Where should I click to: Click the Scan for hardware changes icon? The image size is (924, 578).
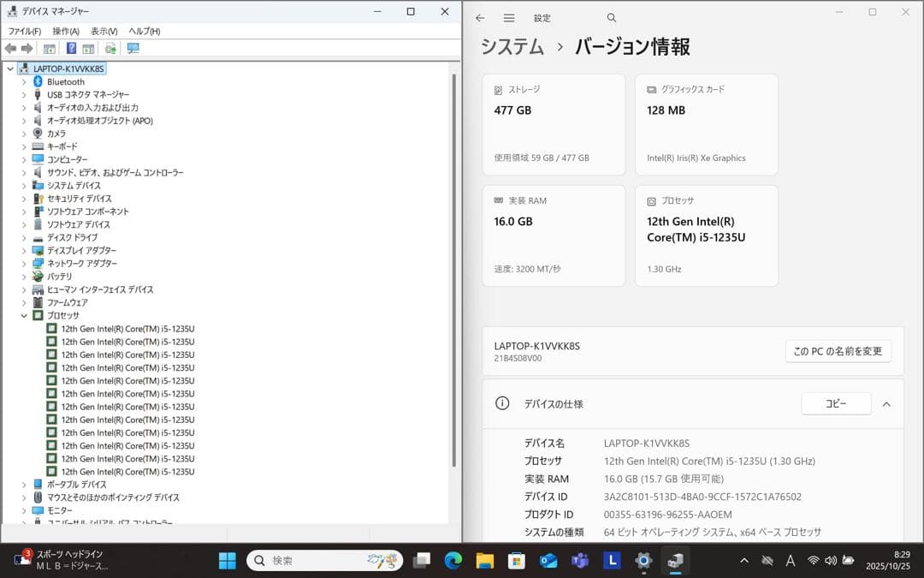click(x=132, y=49)
